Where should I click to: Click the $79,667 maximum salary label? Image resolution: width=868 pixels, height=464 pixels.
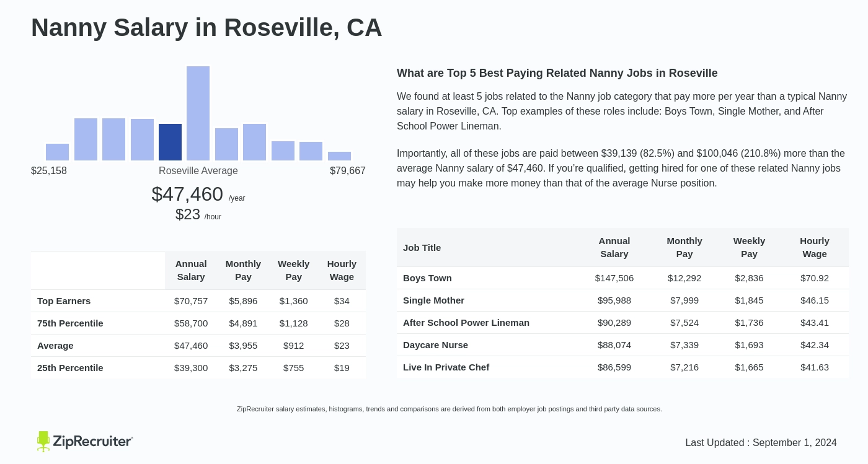click(348, 171)
